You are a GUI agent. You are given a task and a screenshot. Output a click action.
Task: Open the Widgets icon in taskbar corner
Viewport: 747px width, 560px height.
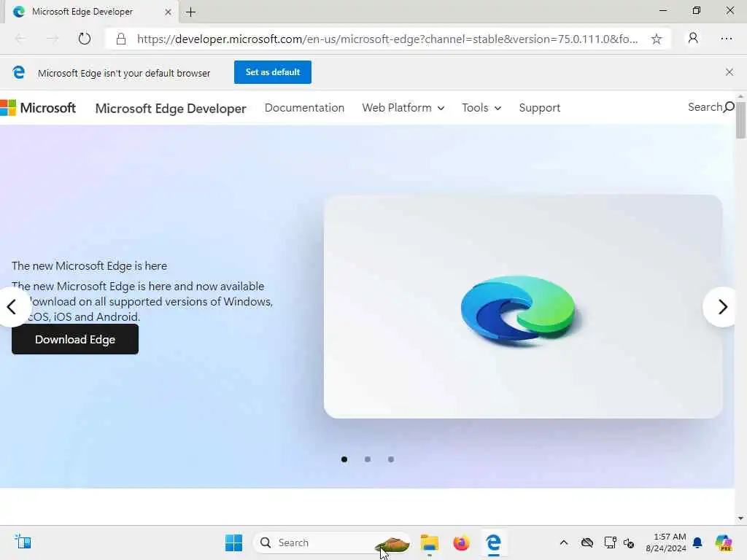coord(23,542)
